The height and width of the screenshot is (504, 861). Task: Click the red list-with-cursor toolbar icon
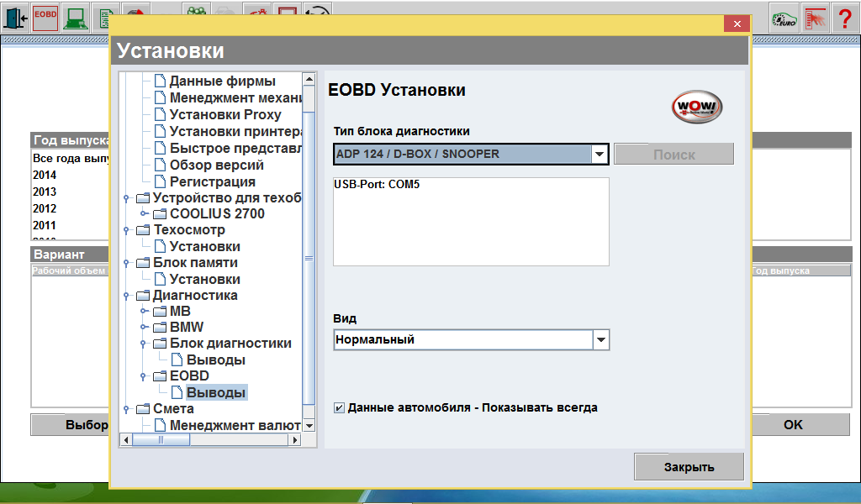816,18
